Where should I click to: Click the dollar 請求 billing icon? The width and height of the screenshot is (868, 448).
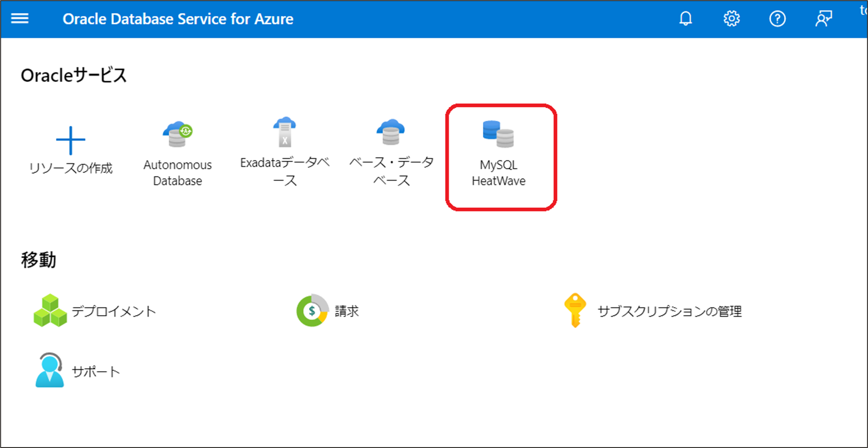click(x=312, y=310)
